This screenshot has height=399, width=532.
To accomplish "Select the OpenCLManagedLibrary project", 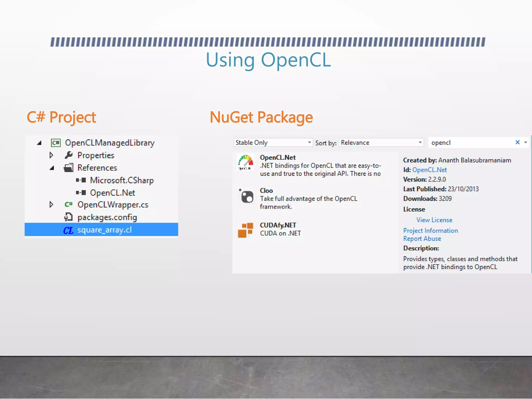I will (110, 143).
